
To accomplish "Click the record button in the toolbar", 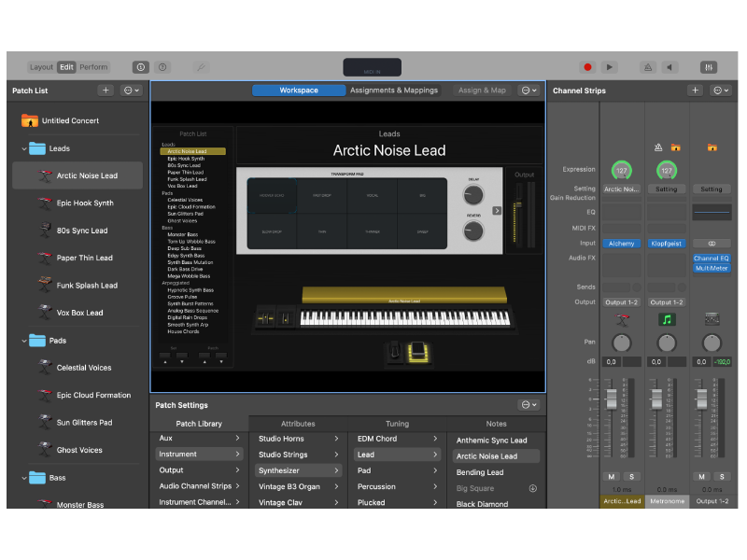I will 587,67.
